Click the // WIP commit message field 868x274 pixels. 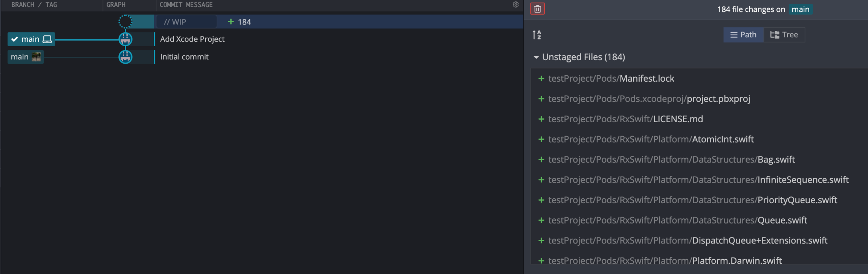tap(186, 22)
